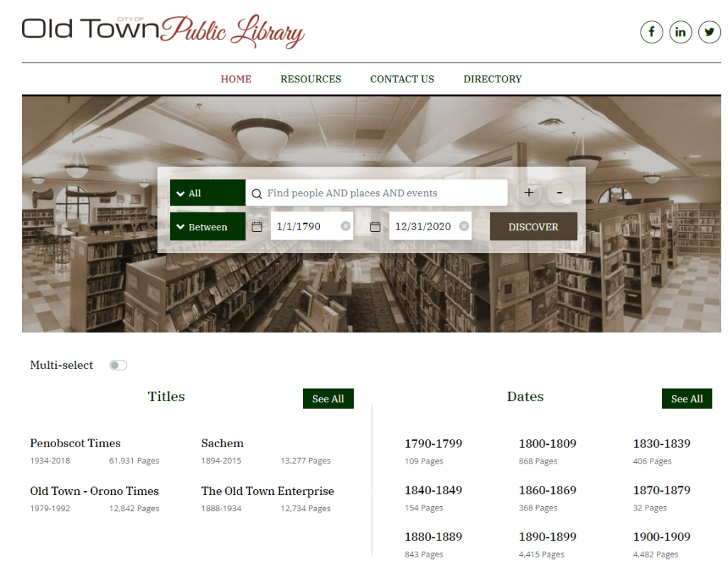The image size is (728, 578).
Task: Add another search row with plus icon
Action: (529, 192)
